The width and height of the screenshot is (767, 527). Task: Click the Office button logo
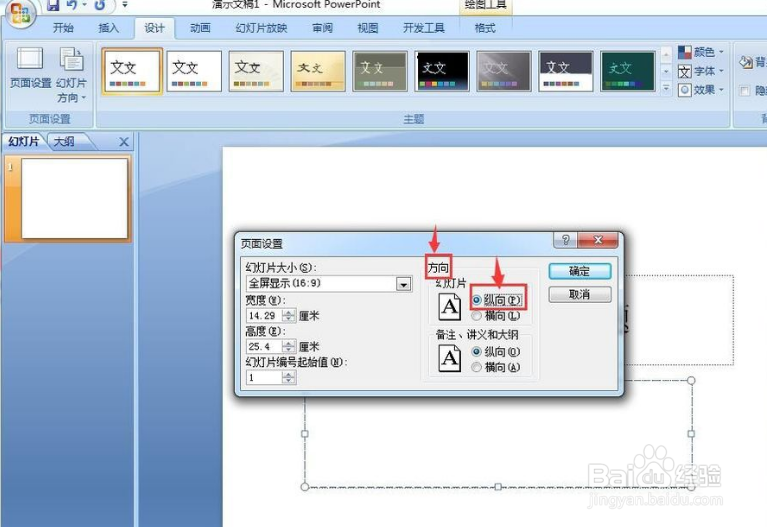19,13
